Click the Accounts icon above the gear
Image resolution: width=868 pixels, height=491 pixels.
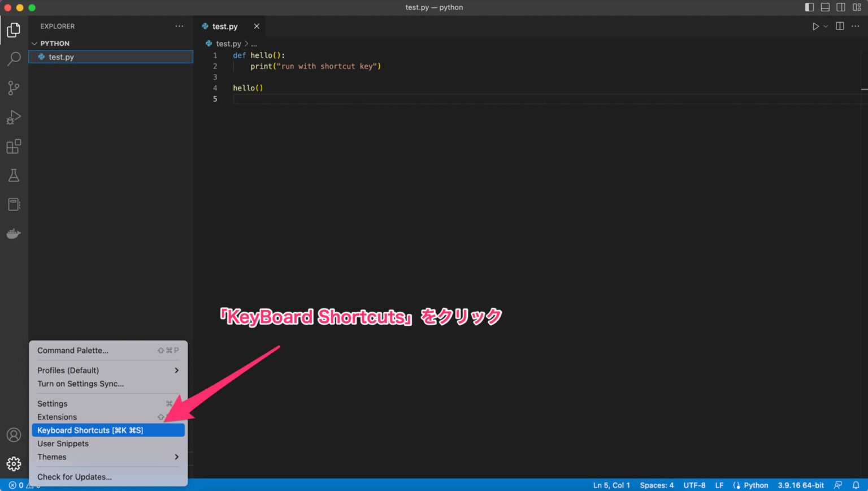pyautogui.click(x=14, y=434)
